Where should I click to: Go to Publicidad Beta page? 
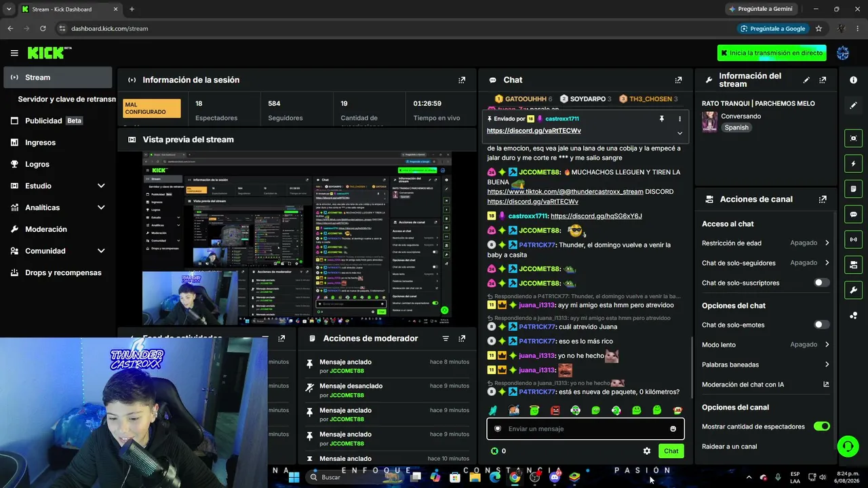coord(58,121)
